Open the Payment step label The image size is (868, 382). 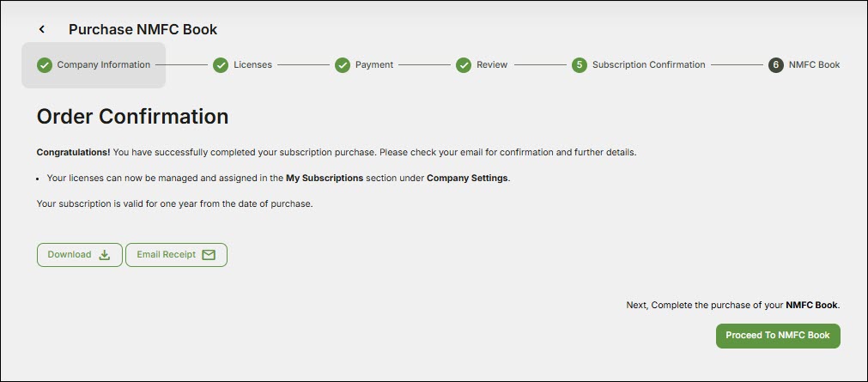[x=374, y=65]
